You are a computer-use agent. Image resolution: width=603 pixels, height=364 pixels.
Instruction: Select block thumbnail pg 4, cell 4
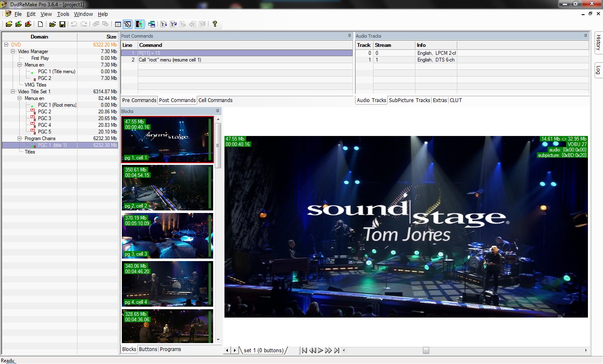[x=167, y=284]
